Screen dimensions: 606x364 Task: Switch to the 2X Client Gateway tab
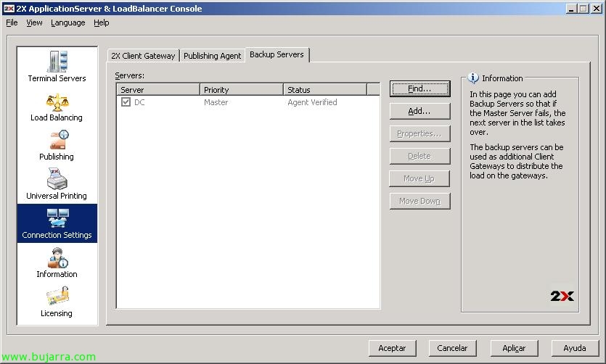pos(143,56)
